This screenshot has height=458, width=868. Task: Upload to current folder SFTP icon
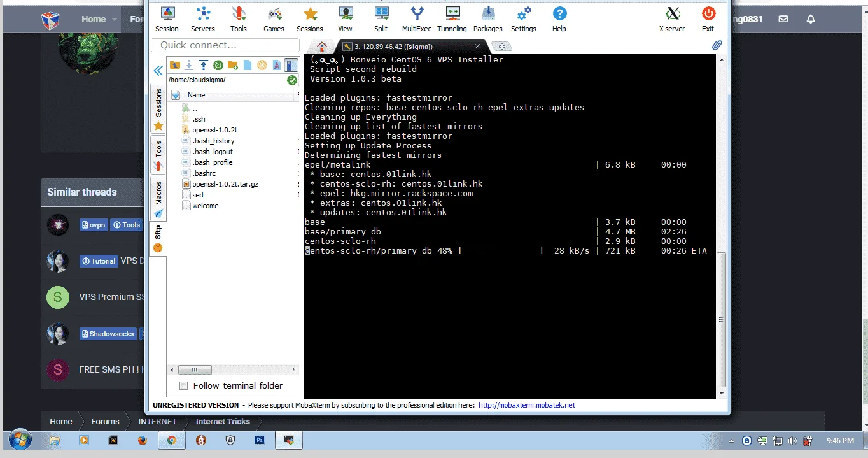204,65
